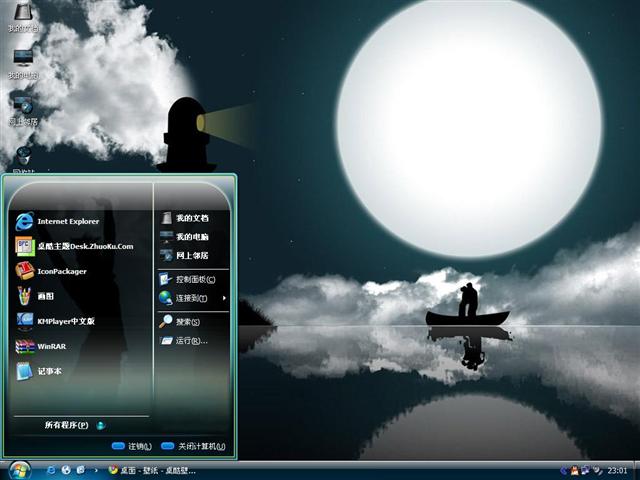Open the 桌酷主题 Desk.ZhuoKu.Com shortcut
The width and height of the screenshot is (640, 480).
point(84,246)
